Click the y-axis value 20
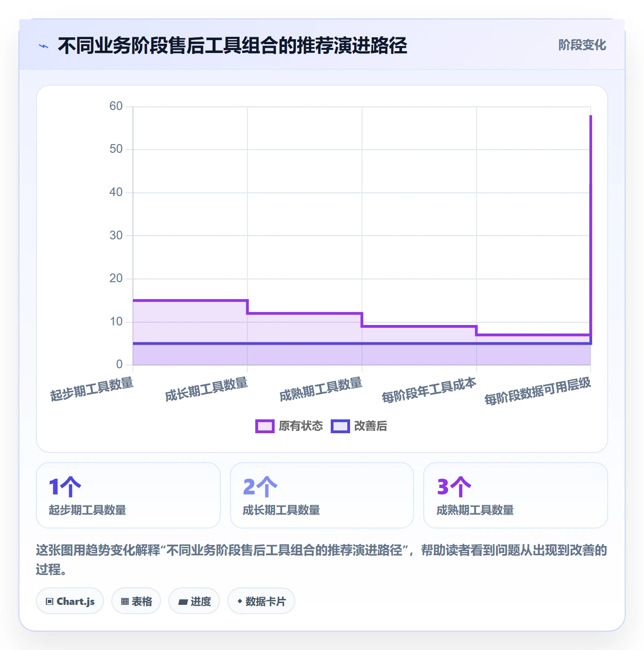The width and height of the screenshot is (644, 650). pyautogui.click(x=116, y=279)
